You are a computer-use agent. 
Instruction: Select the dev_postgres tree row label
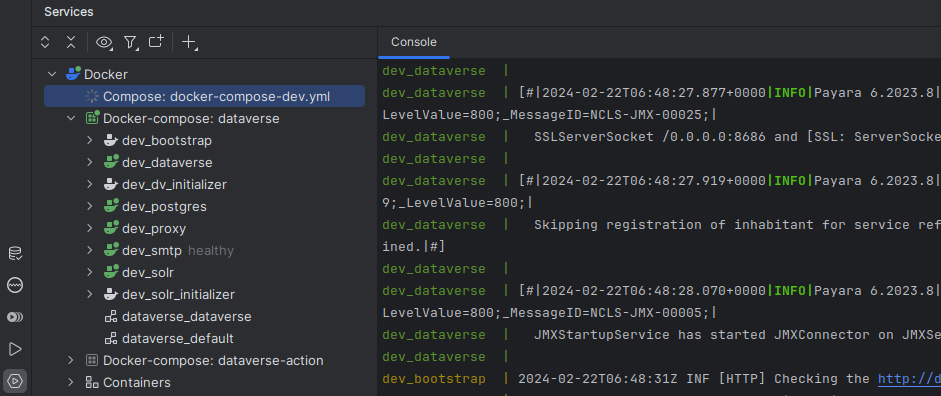click(164, 206)
